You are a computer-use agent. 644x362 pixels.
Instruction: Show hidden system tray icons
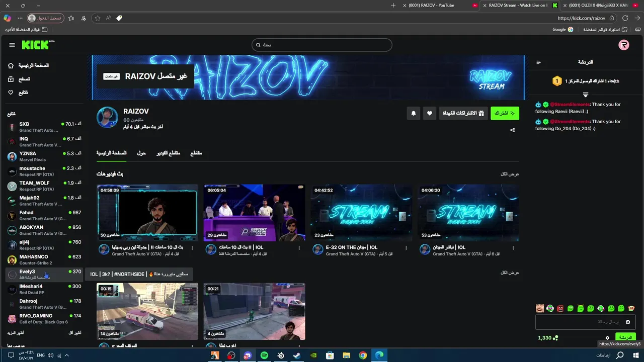click(66, 355)
